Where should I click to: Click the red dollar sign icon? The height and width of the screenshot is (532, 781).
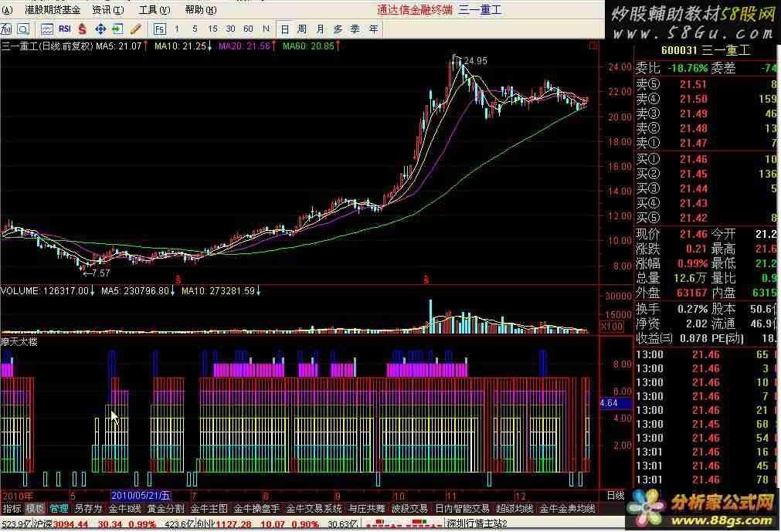[x=83, y=29]
